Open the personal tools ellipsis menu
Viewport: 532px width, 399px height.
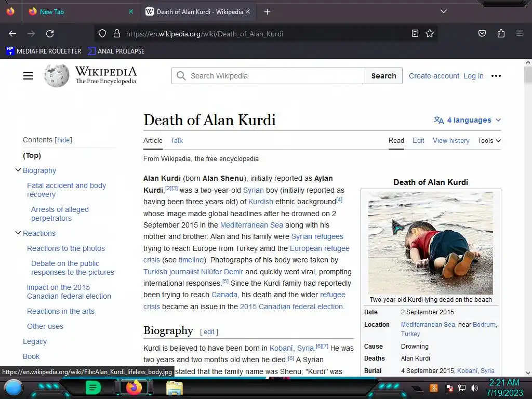click(496, 76)
